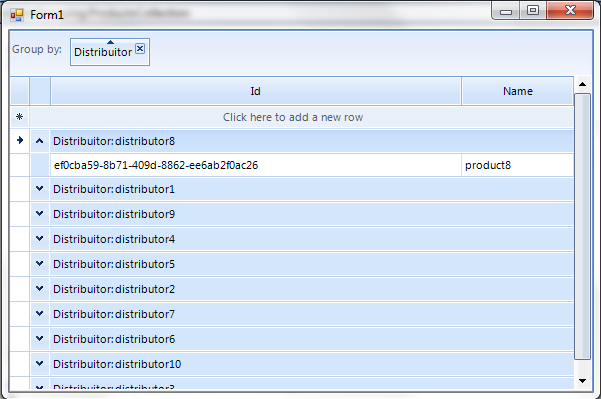This screenshot has width=601, height=399.
Task: Select the product8 name cell
Action: 517,165
